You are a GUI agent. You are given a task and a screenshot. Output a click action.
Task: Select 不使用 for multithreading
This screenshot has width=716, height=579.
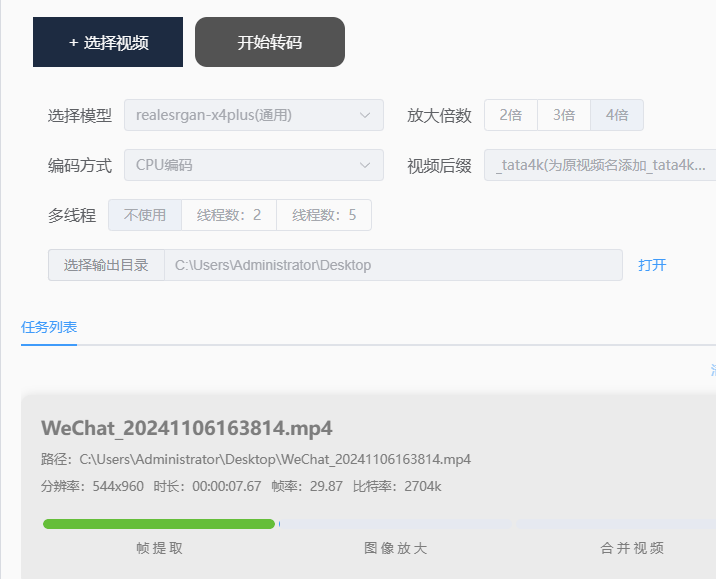coord(144,215)
